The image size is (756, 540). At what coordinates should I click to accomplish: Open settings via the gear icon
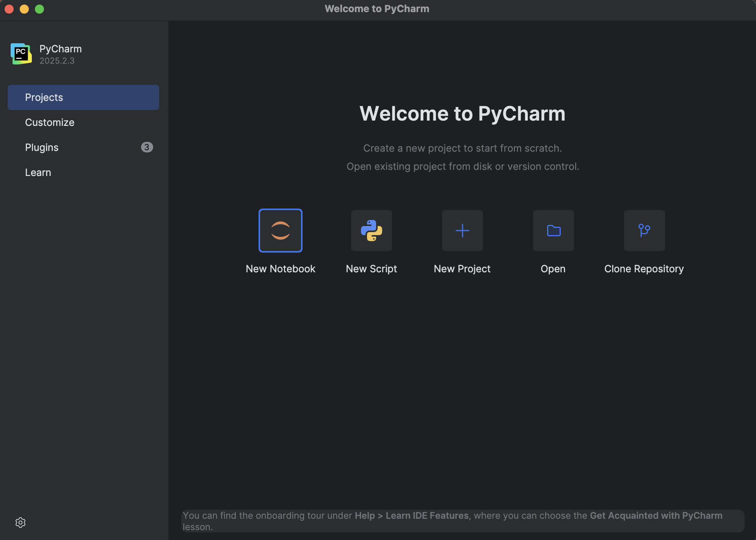(x=20, y=523)
